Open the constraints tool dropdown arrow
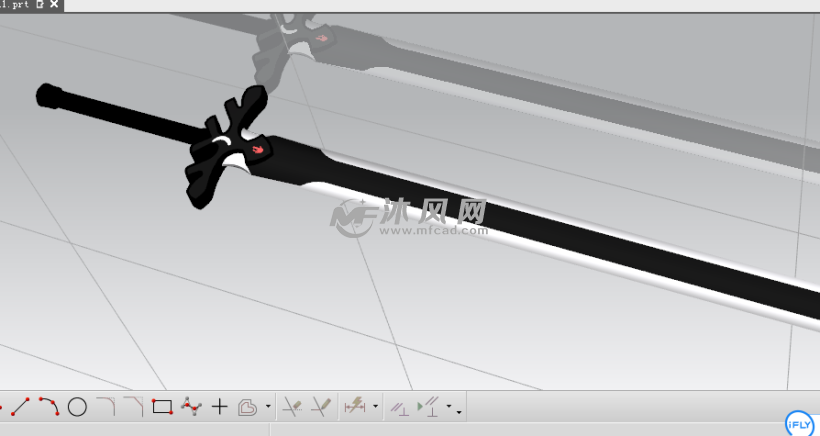This screenshot has width=820, height=436. 451,408
